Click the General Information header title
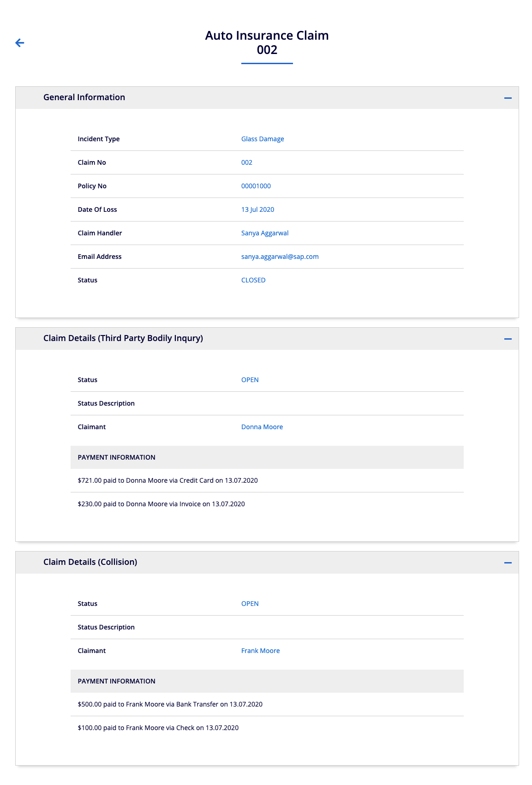Image resolution: width=532 pixels, height=785 pixels. tap(84, 97)
